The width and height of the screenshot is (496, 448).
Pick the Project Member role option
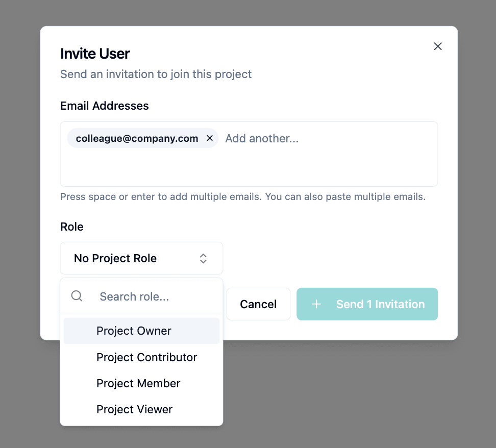(x=138, y=383)
